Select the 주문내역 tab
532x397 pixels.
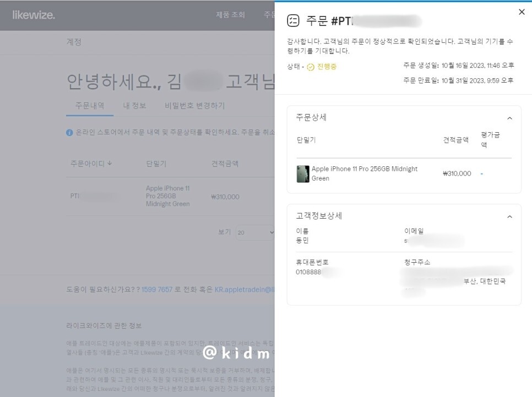point(90,106)
